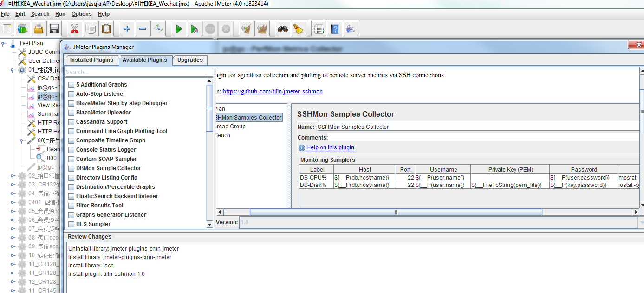Clear all results with double broom icon

tap(262, 29)
